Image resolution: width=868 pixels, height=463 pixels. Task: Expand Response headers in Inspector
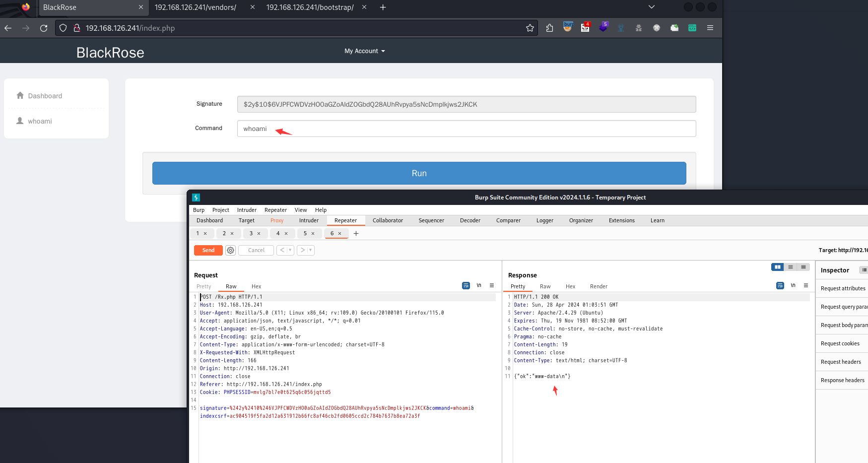[x=842, y=380]
